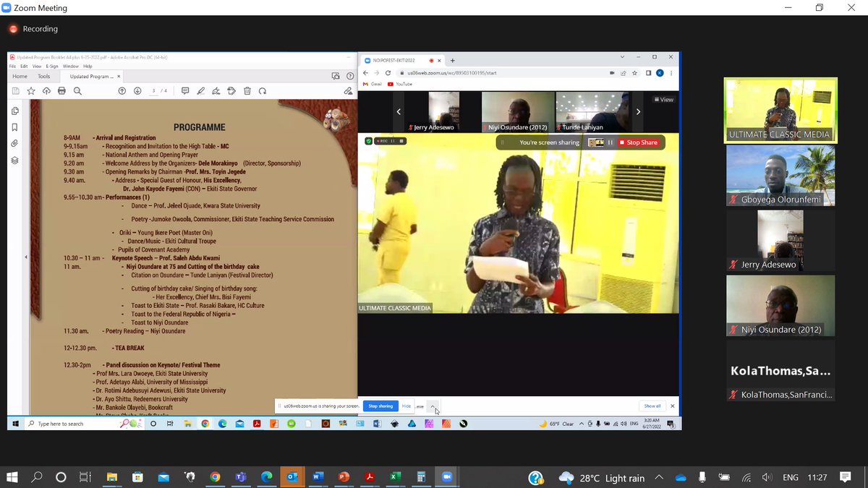Image resolution: width=868 pixels, height=488 pixels.
Task: Pause the Zoom recording indicator
Action: point(391,142)
